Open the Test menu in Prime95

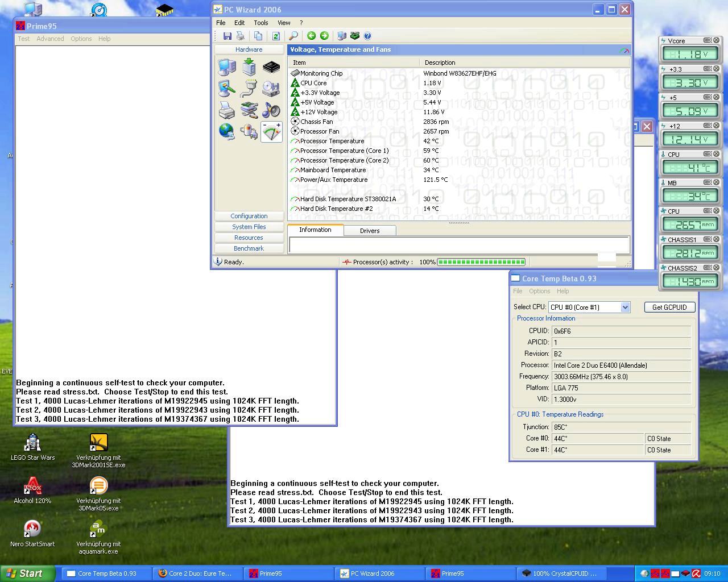coord(24,39)
